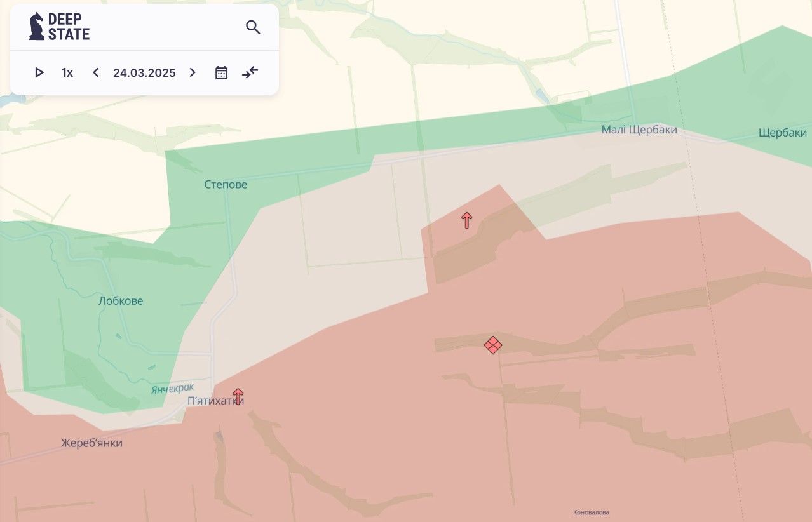This screenshot has height=522, width=812.
Task: Click the Степове settlement label
Action: click(226, 185)
